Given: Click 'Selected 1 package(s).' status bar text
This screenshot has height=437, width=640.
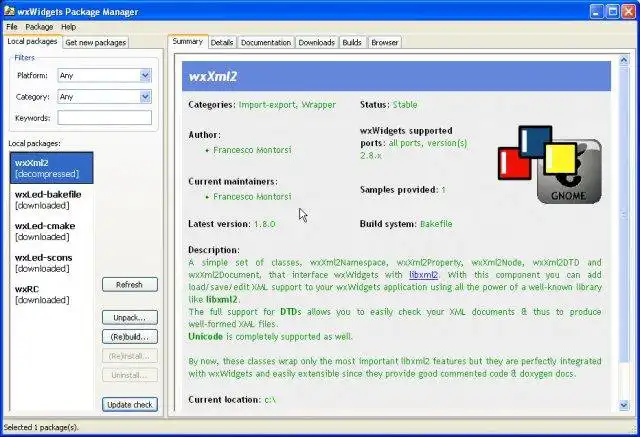Looking at the screenshot, I should coord(41,428).
